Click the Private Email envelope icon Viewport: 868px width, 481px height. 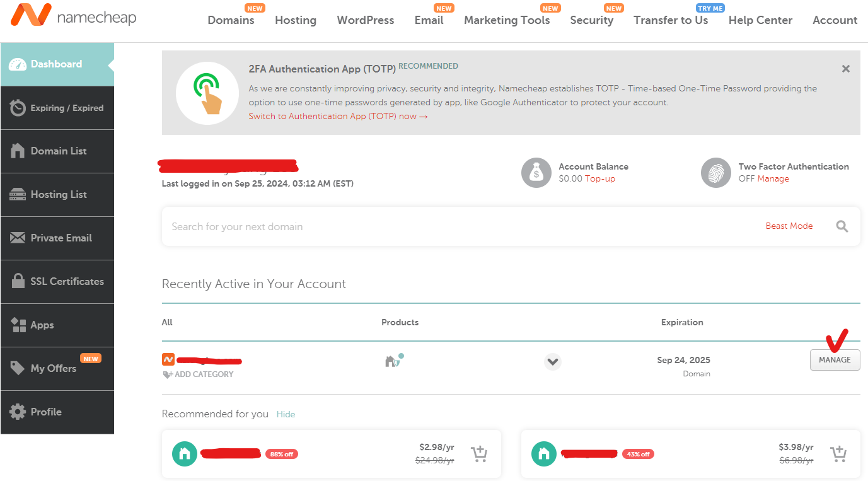pos(18,238)
